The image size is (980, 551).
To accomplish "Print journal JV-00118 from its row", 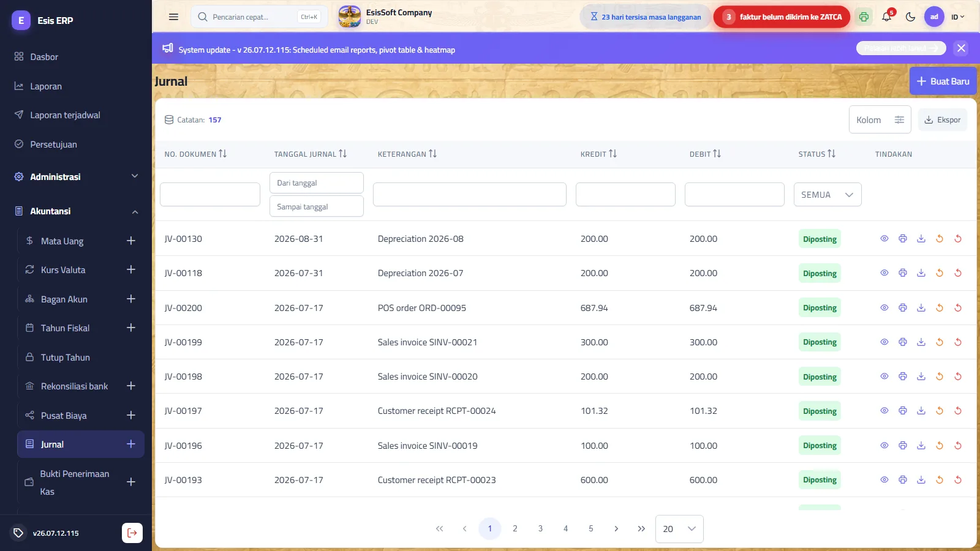I will pyautogui.click(x=903, y=273).
